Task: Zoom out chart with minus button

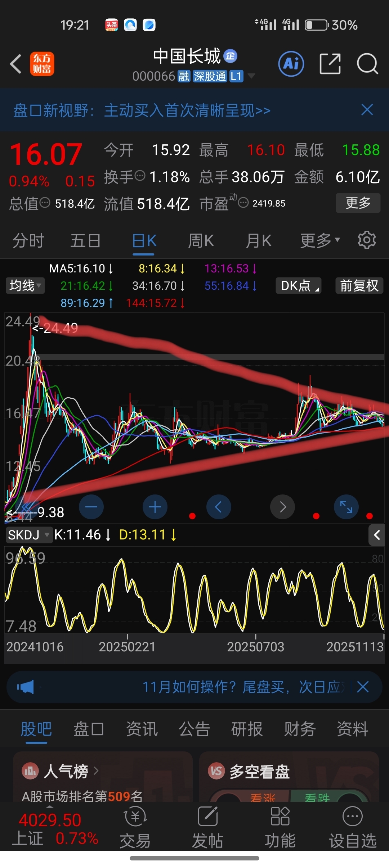Action: 91,507
